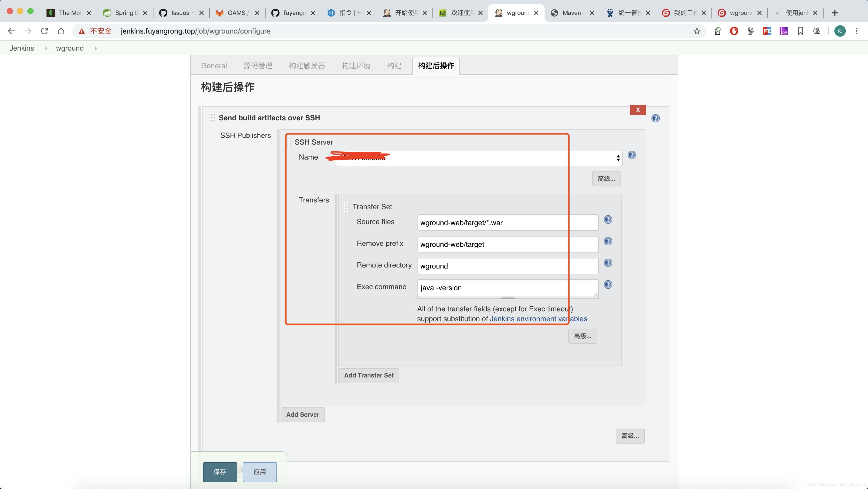Expand advanced options under SSH Server Name
This screenshot has height=489, width=868.
click(x=606, y=179)
